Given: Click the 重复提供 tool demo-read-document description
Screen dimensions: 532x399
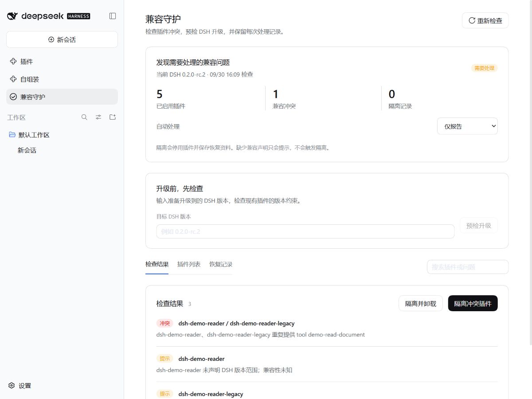Looking at the screenshot, I should 261,335.
